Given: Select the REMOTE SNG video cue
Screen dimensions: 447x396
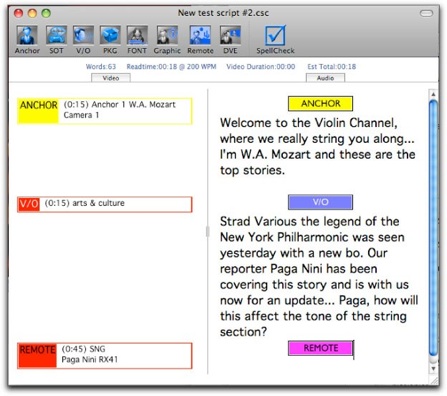Looking at the screenshot, I should (x=105, y=356).
